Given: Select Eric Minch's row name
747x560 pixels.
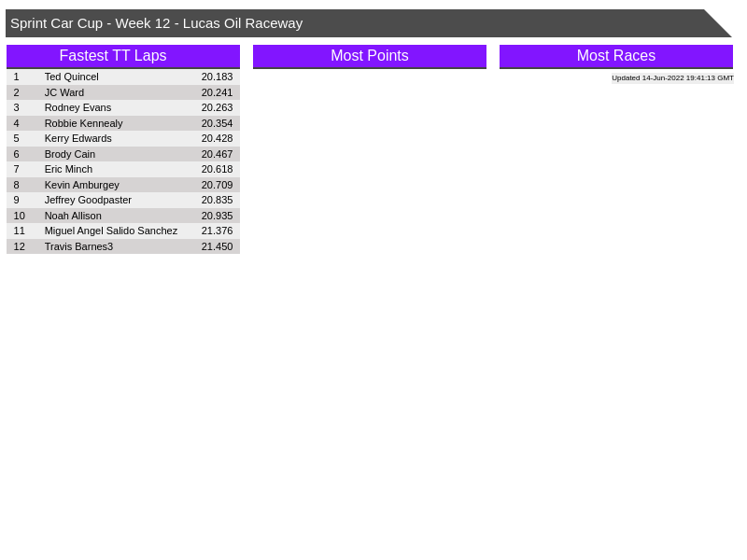Looking at the screenshot, I should click(x=68, y=169).
